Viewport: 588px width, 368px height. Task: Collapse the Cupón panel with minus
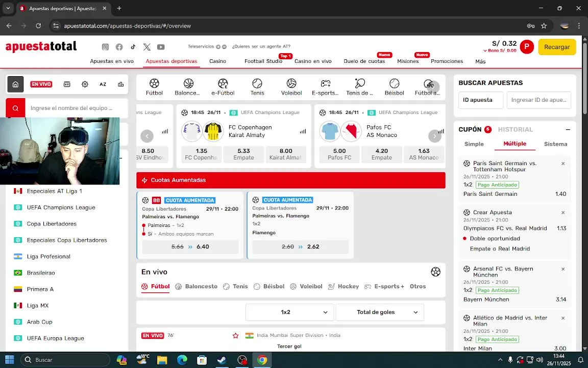click(568, 129)
